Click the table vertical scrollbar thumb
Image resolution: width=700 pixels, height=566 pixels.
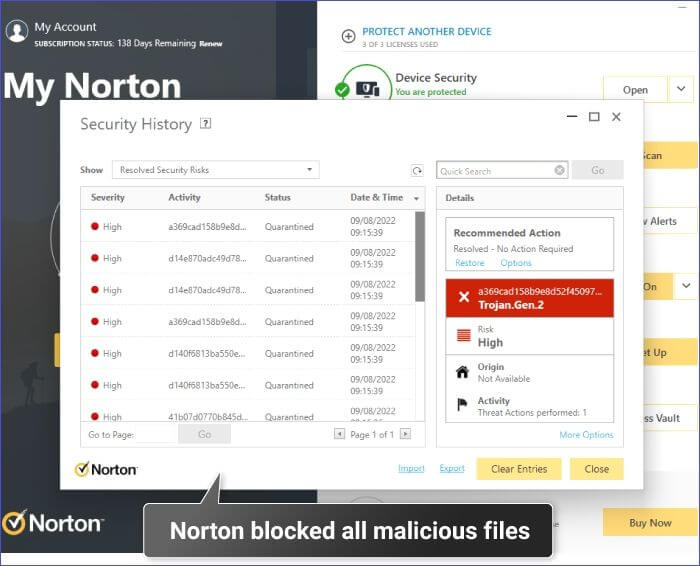click(420, 256)
